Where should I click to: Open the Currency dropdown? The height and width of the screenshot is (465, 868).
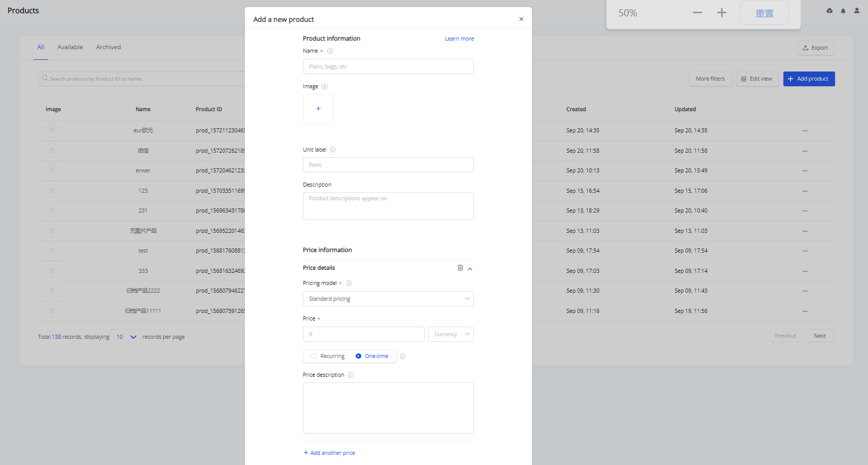[x=450, y=334]
